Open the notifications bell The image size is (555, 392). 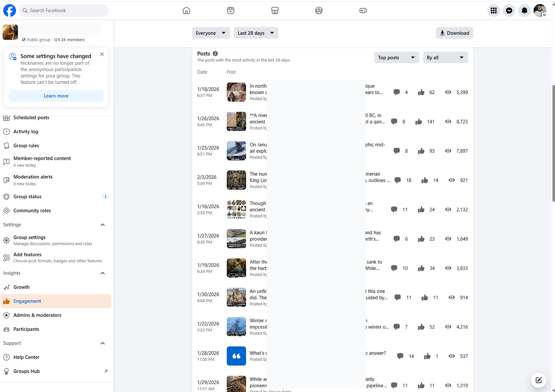point(524,11)
